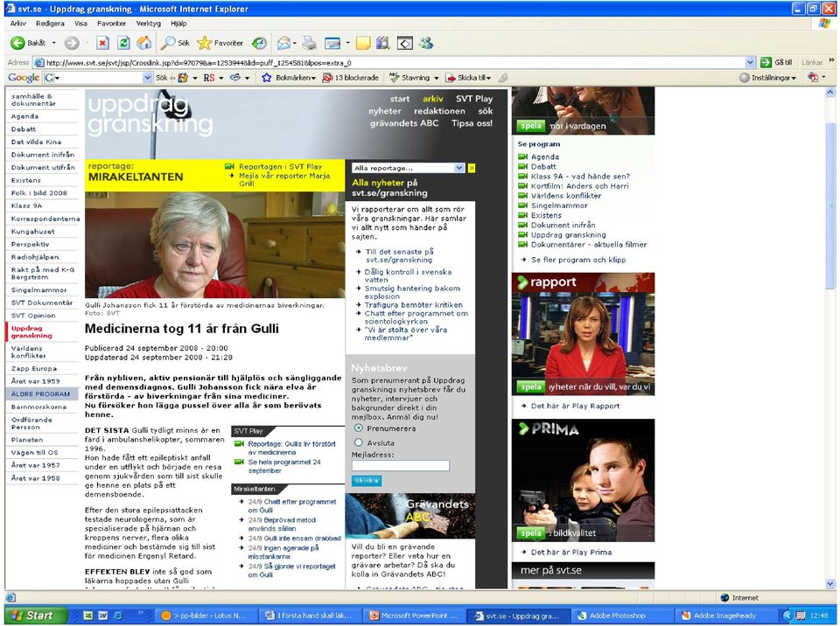Open the address bar dropdown arrow
Image resolution: width=840 pixels, height=626 pixels.
[x=750, y=62]
